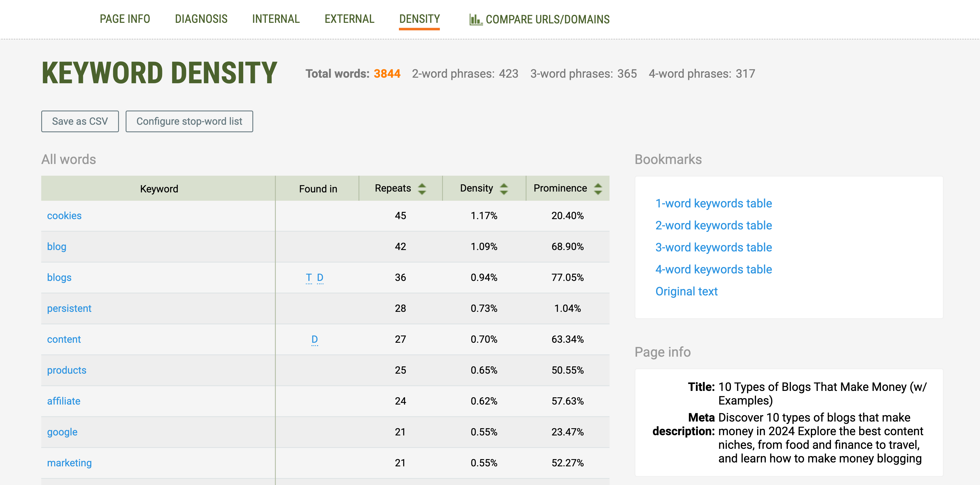
Task: Select the google keyword link
Action: [x=62, y=432]
